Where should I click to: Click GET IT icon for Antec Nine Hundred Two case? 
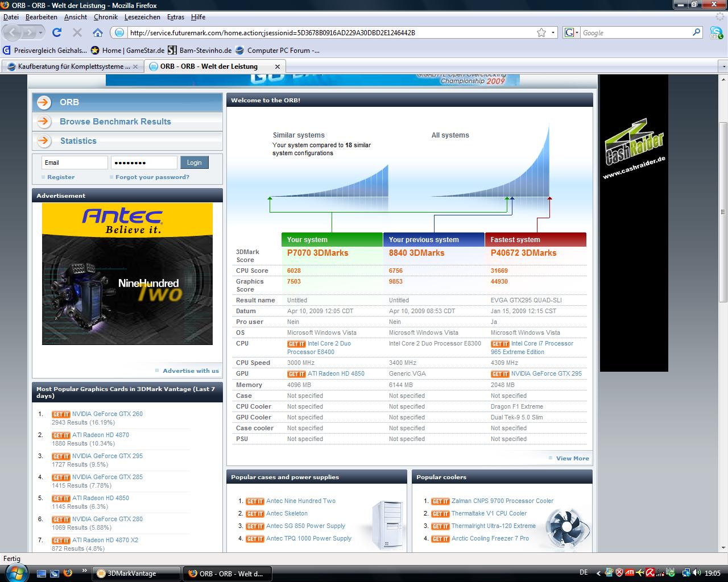coord(255,501)
